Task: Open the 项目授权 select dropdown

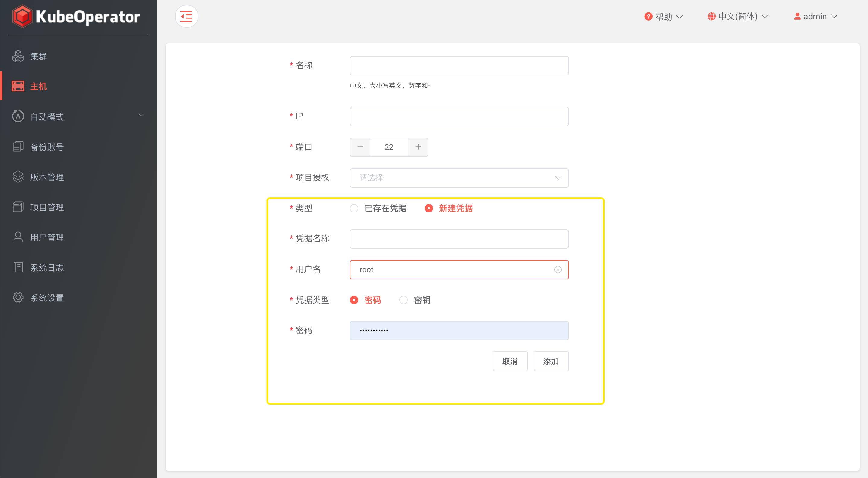Action: coord(459,178)
